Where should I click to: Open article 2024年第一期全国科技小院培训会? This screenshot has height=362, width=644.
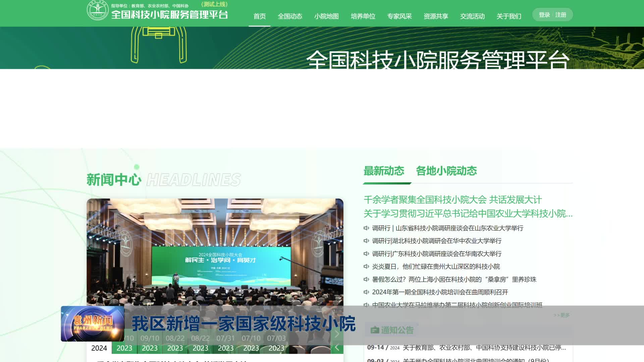440,292
